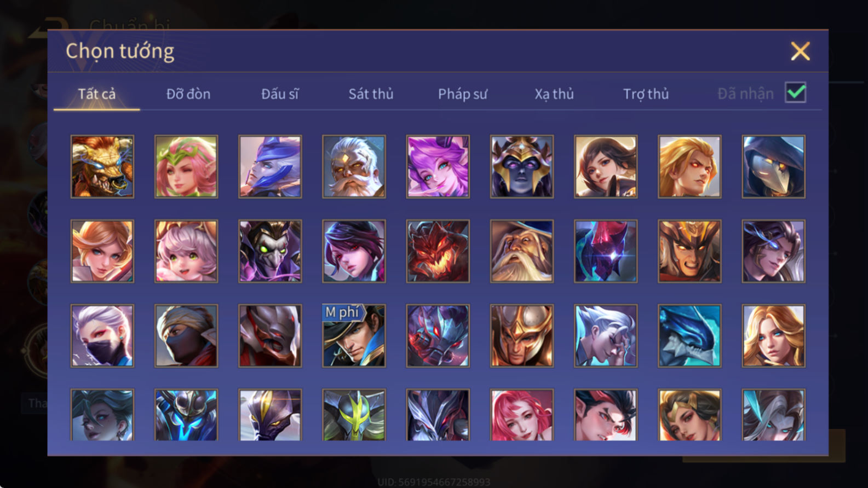Viewport: 868px width, 488px height.
Task: Pick the hooded plague-mask hero portrait
Action: [x=773, y=166]
